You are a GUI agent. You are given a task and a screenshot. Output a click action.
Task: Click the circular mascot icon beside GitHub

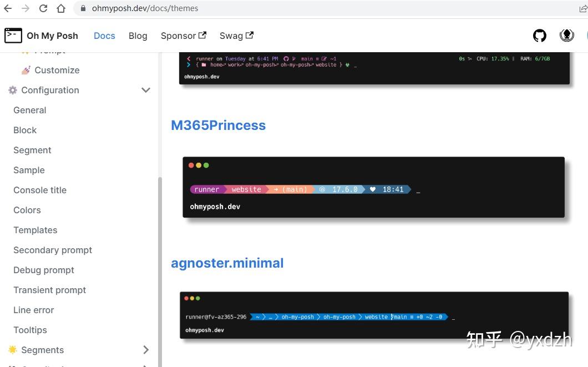[x=566, y=35]
